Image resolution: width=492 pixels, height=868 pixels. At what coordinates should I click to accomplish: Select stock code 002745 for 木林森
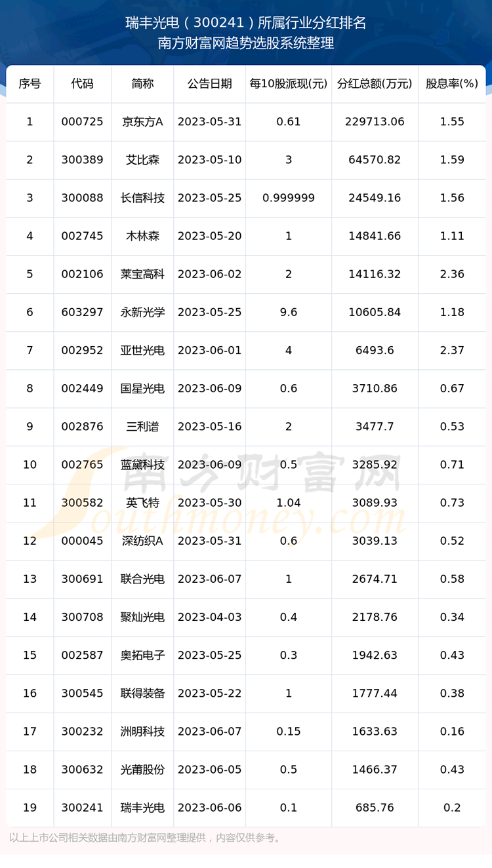point(82,236)
